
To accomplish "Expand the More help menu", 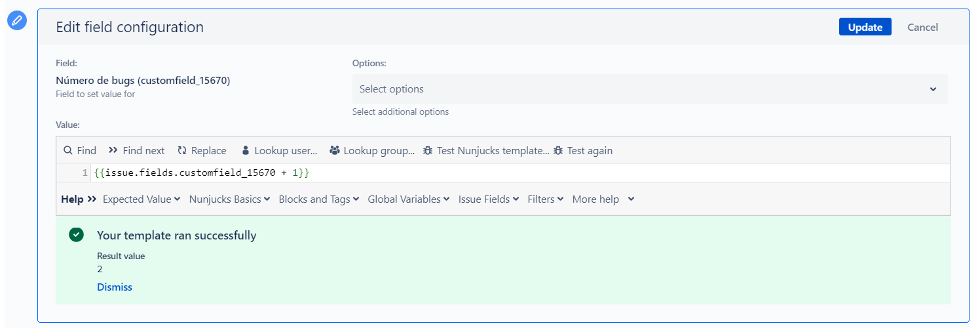I will click(603, 199).
